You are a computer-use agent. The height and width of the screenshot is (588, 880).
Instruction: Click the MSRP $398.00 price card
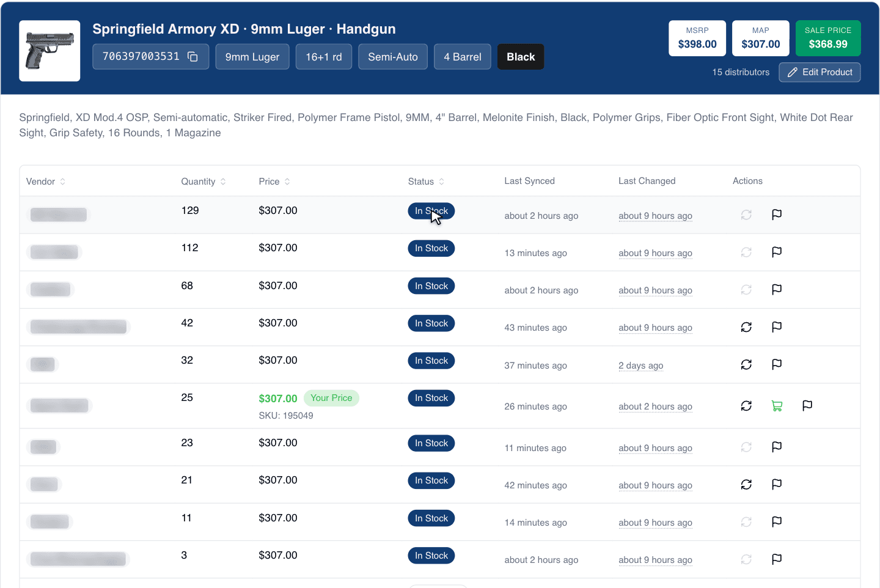(x=697, y=39)
